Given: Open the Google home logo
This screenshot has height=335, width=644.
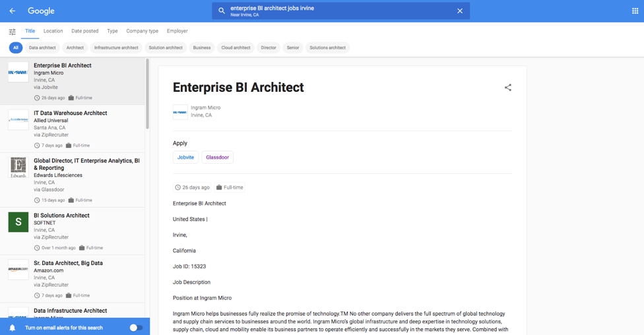Looking at the screenshot, I should click(x=41, y=11).
